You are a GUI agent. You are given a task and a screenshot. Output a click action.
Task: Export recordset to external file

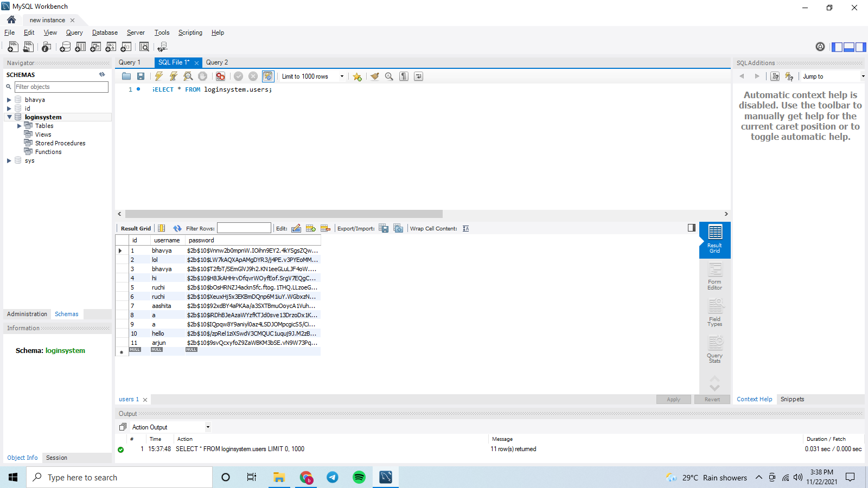(x=384, y=228)
